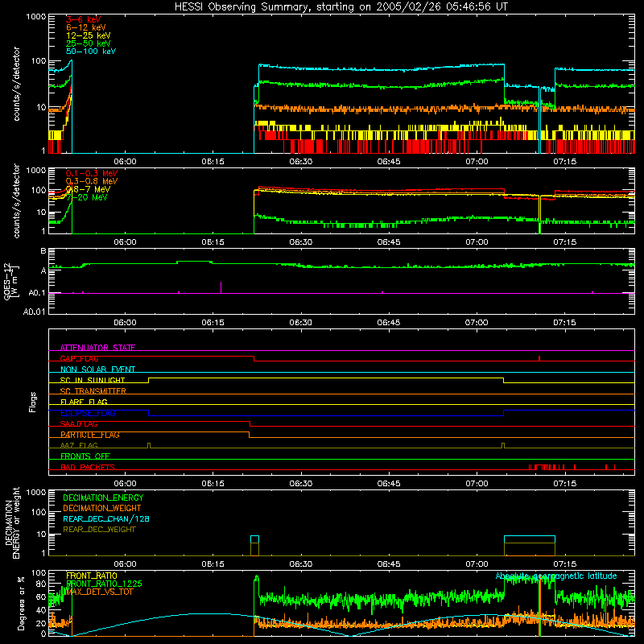Viewport: 644px width, 644px height.
Task: Select the SC_TRANSMITTER flag label
Action: click(x=93, y=391)
